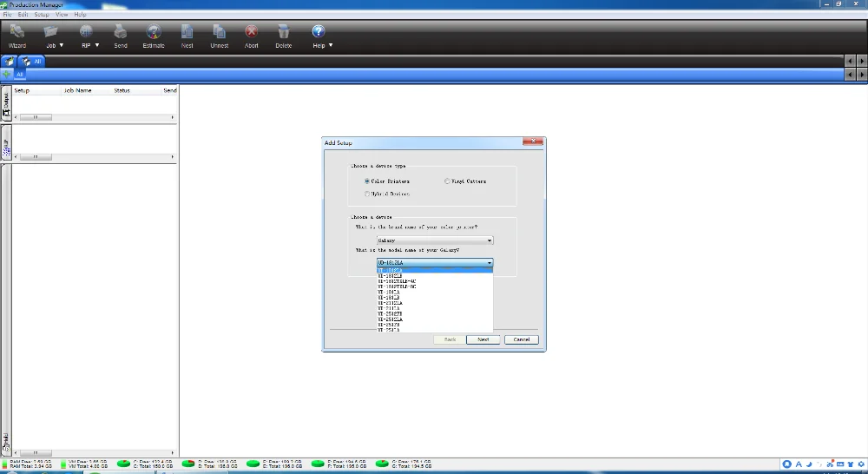Open the Estimate gauge tool
Screen dimensions: 868x474
click(x=154, y=36)
